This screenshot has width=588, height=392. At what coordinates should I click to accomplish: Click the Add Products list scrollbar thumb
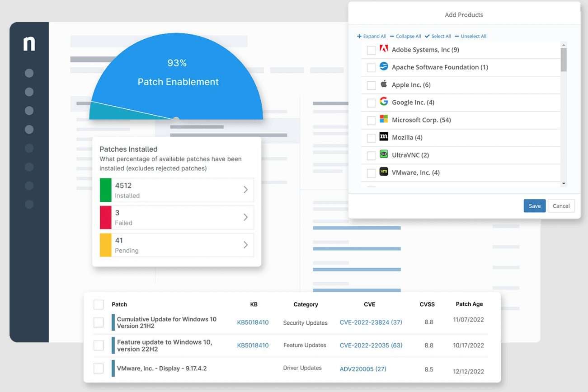(x=563, y=60)
